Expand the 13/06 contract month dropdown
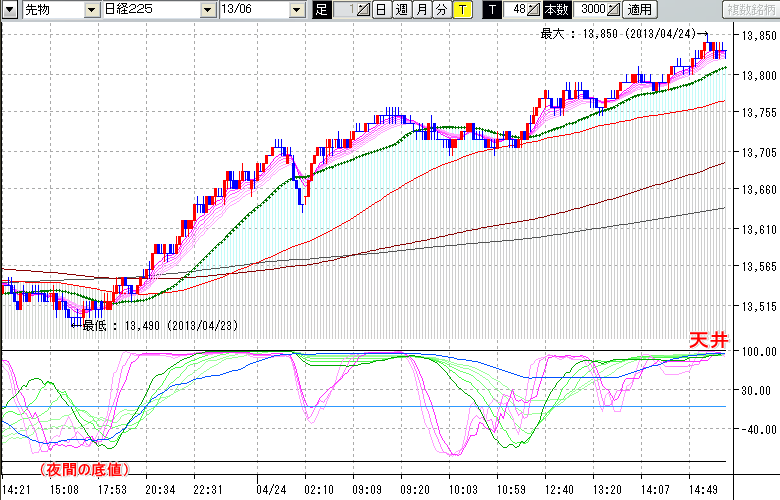The image size is (780, 500). (x=297, y=9)
